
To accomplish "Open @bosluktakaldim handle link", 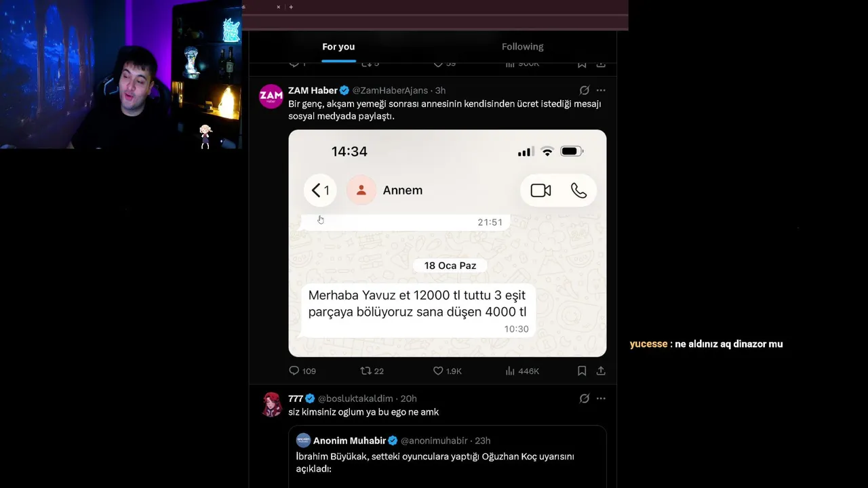I will pyautogui.click(x=355, y=399).
